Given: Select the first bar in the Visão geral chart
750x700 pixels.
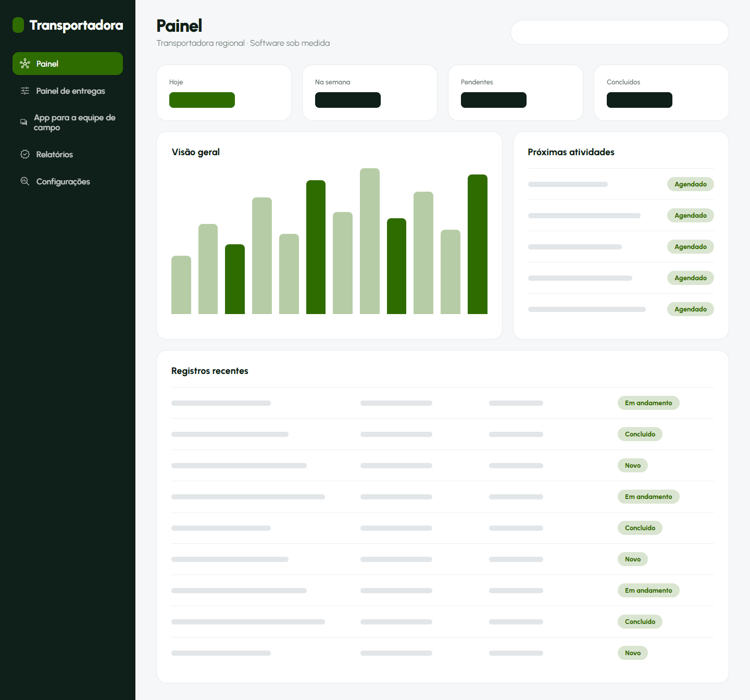Looking at the screenshot, I should coord(181,285).
